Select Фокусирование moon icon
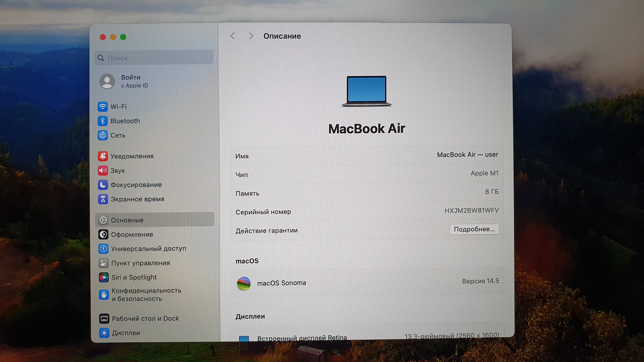The width and height of the screenshot is (644, 362). [x=103, y=185]
